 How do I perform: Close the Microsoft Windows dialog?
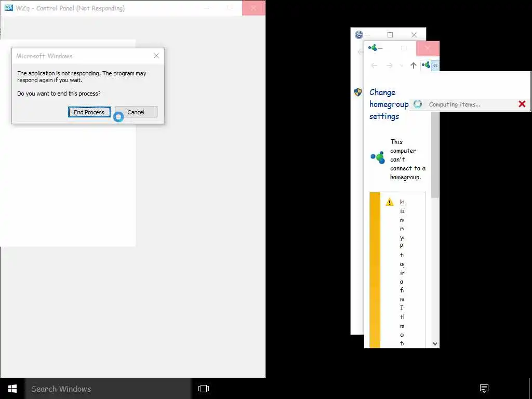(156, 56)
